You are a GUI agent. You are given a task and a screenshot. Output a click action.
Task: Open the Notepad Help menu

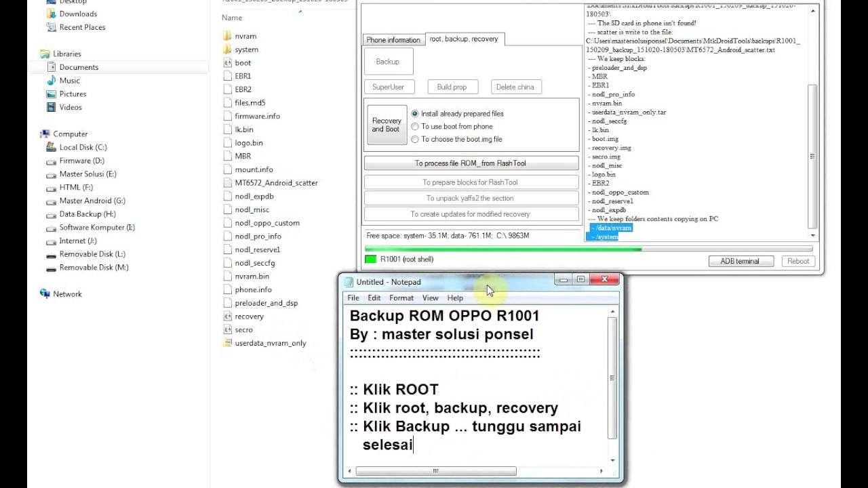455,298
